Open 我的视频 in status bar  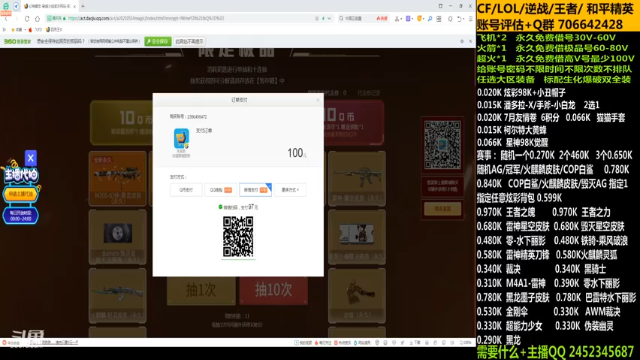coord(303,343)
